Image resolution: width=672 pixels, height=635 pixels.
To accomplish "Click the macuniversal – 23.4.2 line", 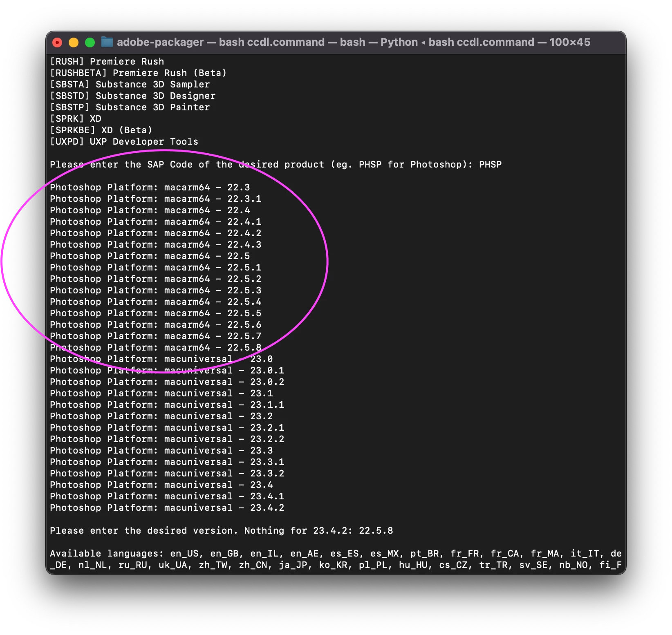I will pyautogui.click(x=167, y=508).
